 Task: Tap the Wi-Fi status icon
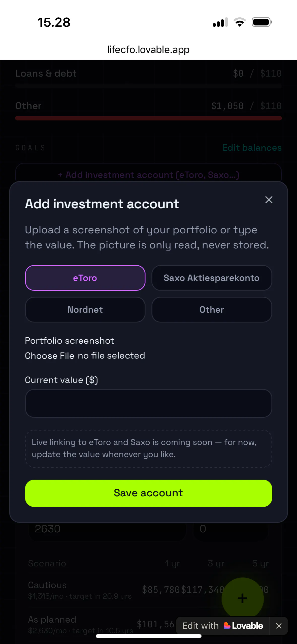tap(240, 22)
